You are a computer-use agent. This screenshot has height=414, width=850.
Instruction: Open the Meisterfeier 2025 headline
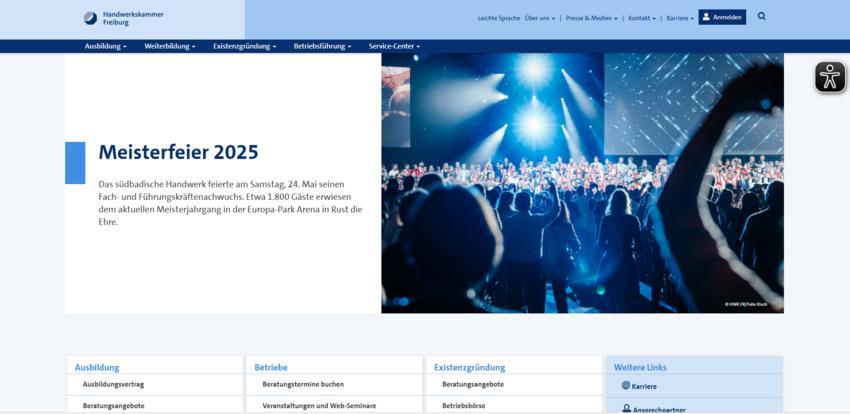tap(178, 152)
